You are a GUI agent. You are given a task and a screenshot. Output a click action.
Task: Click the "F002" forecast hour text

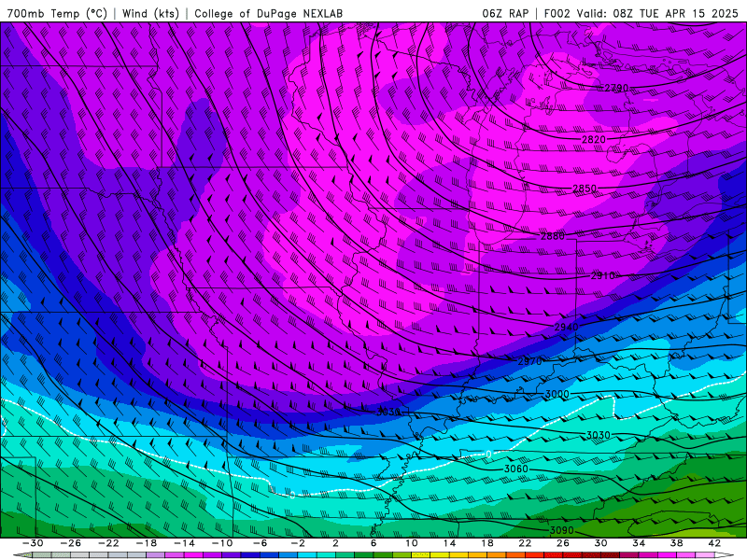tap(557, 13)
